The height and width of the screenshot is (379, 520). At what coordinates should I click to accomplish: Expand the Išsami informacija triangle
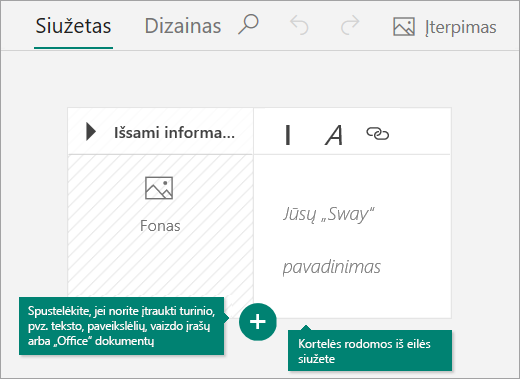[91, 132]
